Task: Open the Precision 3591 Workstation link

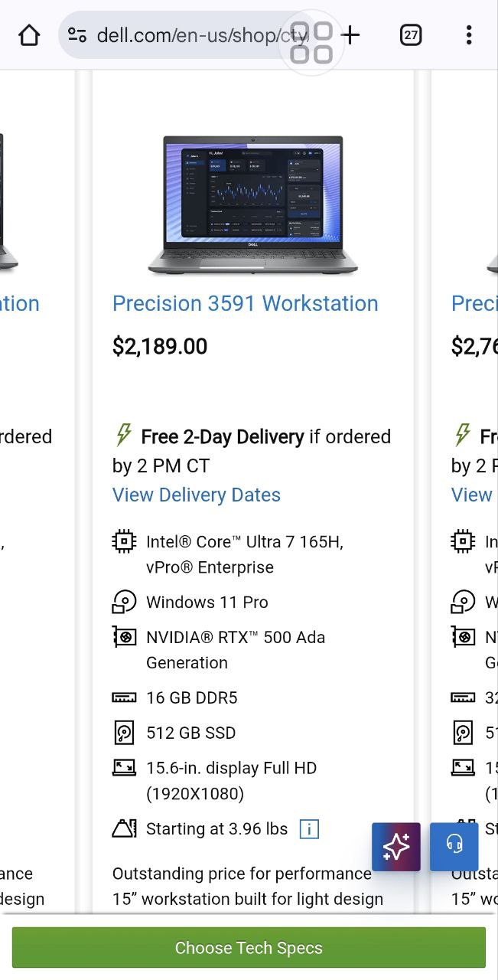Action: tap(245, 303)
